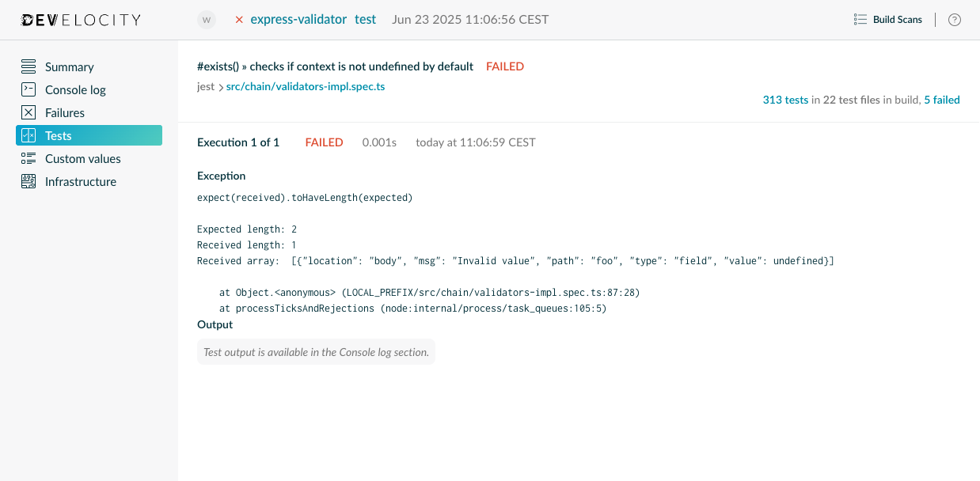
Task: Open the Custom values sidebar icon
Action: coord(28,158)
